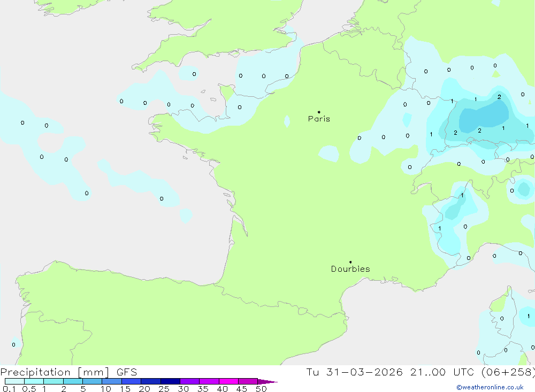The height and width of the screenshot is (392, 535).
Task: Pick the 40–45 mm magenta legend swatch
Action: 228,381
